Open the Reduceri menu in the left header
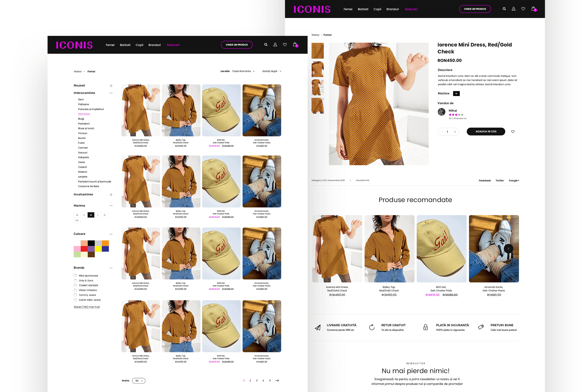The image size is (588, 392). pyautogui.click(x=173, y=45)
